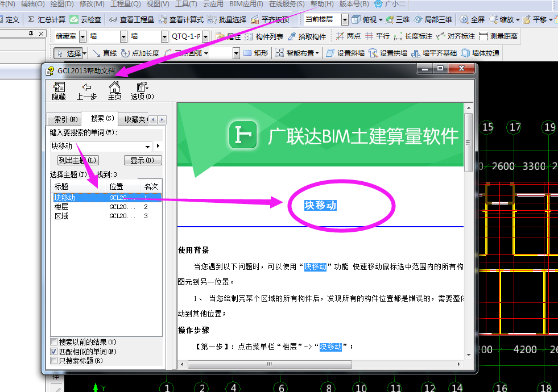
Task: Open BIM应用(I) menu
Action: [x=246, y=4]
